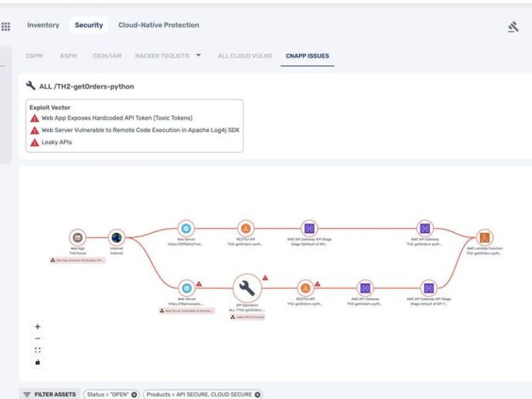This screenshot has width=532, height=399.
Task: Click the AWS Lambda Function label text
Action: click(x=485, y=249)
